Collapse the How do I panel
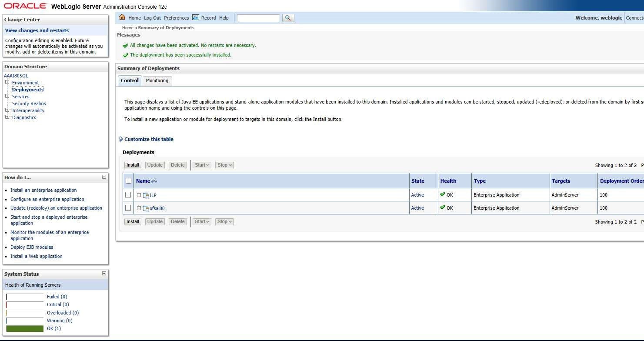The height and width of the screenshot is (341, 644). pyautogui.click(x=103, y=176)
